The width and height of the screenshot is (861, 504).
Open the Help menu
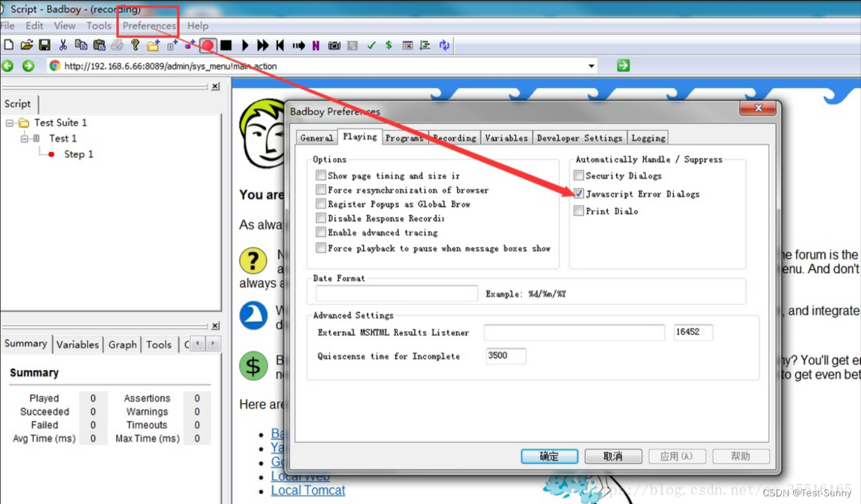(198, 26)
